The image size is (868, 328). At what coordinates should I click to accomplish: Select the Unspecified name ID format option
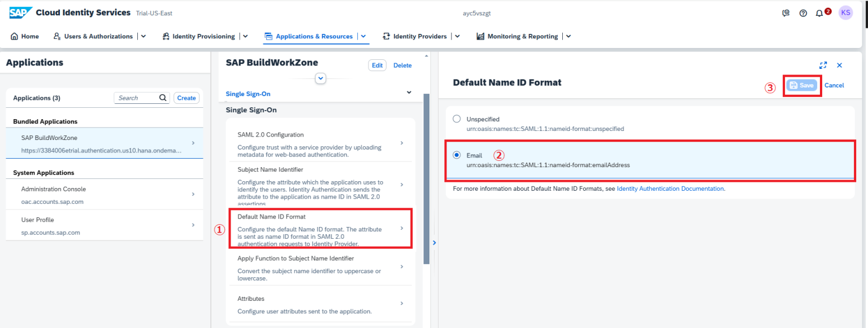click(x=457, y=119)
